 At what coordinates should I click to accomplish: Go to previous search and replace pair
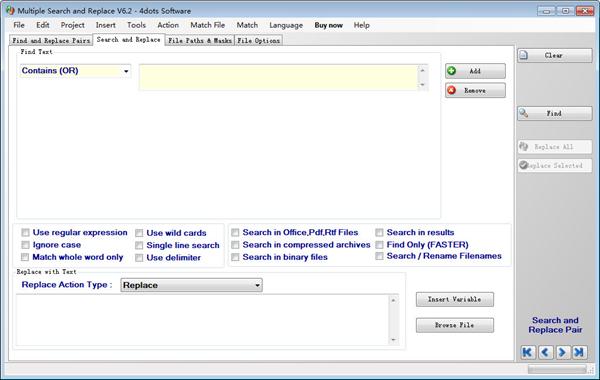tap(545, 352)
